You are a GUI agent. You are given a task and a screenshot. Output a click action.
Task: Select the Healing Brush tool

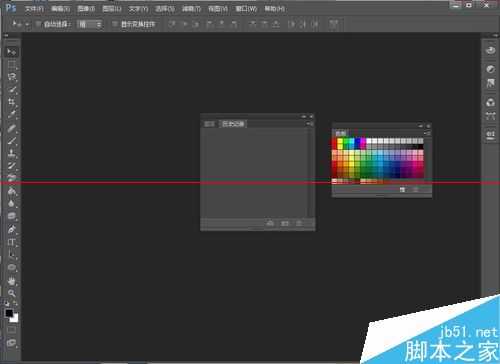[x=11, y=128]
